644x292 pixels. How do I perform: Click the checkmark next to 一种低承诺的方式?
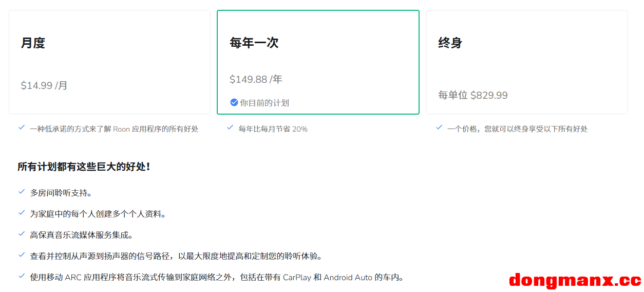22,127
